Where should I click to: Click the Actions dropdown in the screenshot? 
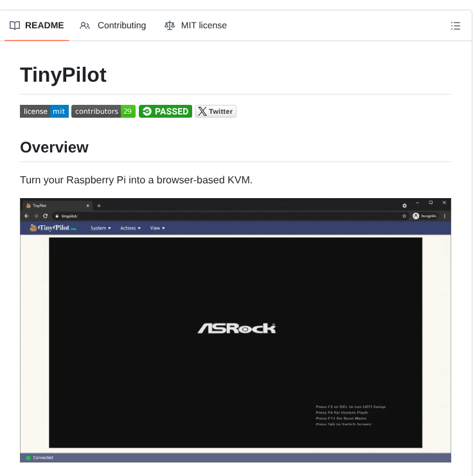point(130,228)
